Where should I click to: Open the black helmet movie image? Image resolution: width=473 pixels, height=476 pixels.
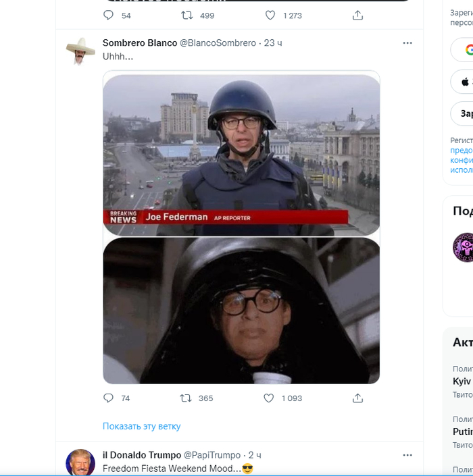coord(241,310)
